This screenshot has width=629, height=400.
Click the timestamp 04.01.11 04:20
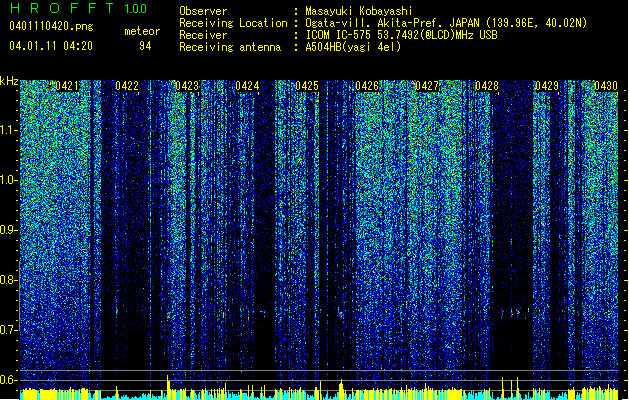[51, 46]
